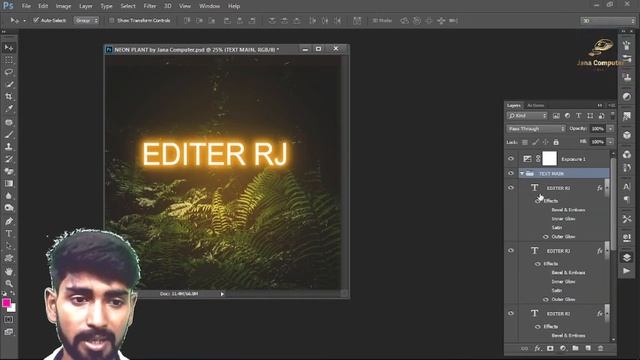Hide the first EDITER RJ text layer
The width and height of the screenshot is (640, 360).
pyautogui.click(x=511, y=188)
